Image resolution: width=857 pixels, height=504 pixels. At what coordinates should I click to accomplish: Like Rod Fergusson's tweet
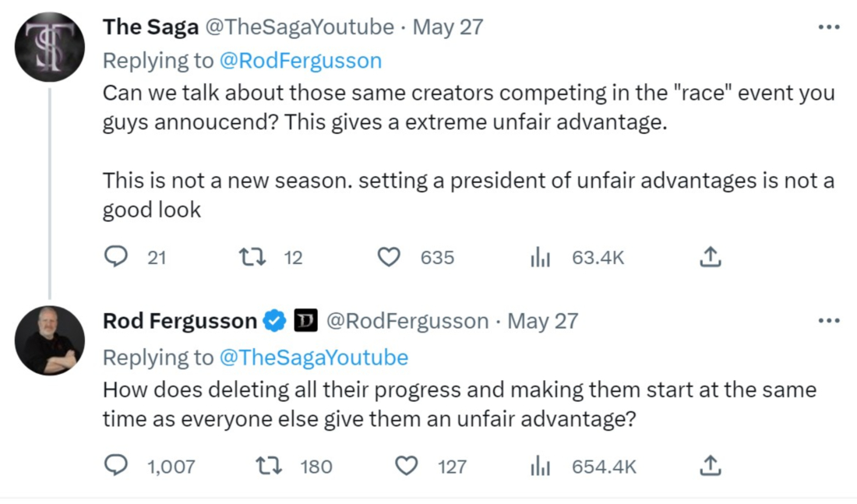point(406,466)
